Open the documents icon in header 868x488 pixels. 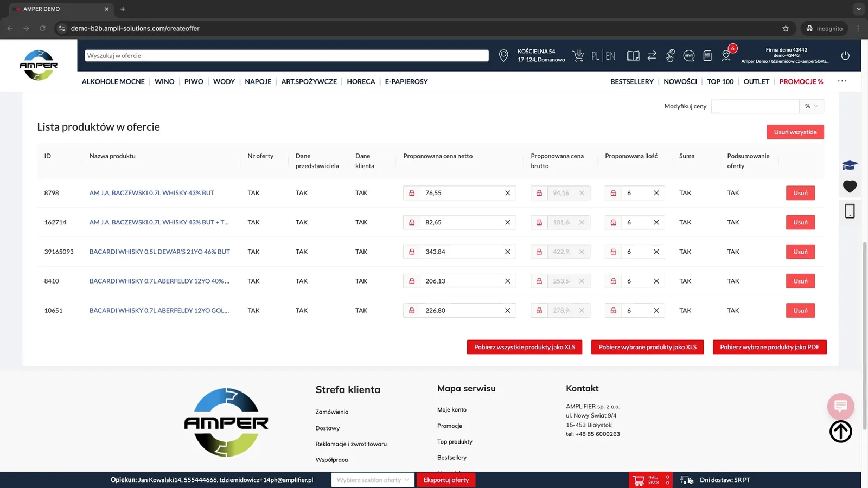(x=707, y=55)
